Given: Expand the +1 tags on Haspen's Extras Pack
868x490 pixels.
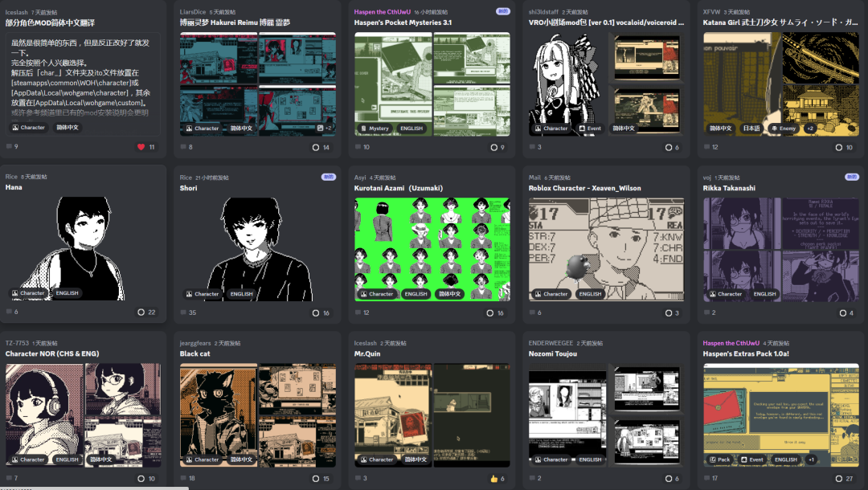Looking at the screenshot, I should point(811,460).
